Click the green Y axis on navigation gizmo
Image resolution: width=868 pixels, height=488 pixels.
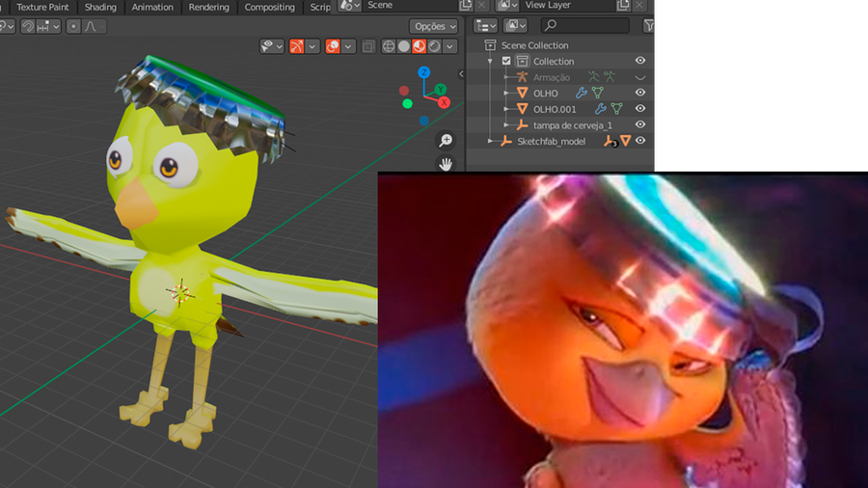click(x=441, y=89)
